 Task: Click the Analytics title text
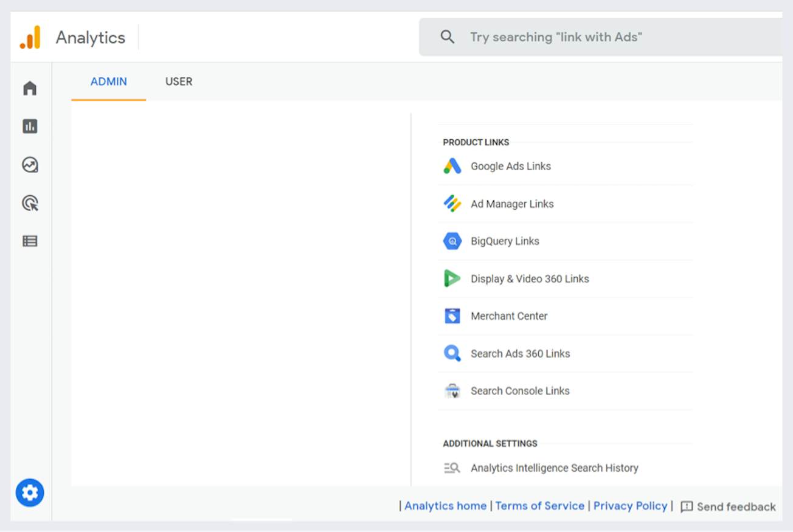[x=91, y=38]
